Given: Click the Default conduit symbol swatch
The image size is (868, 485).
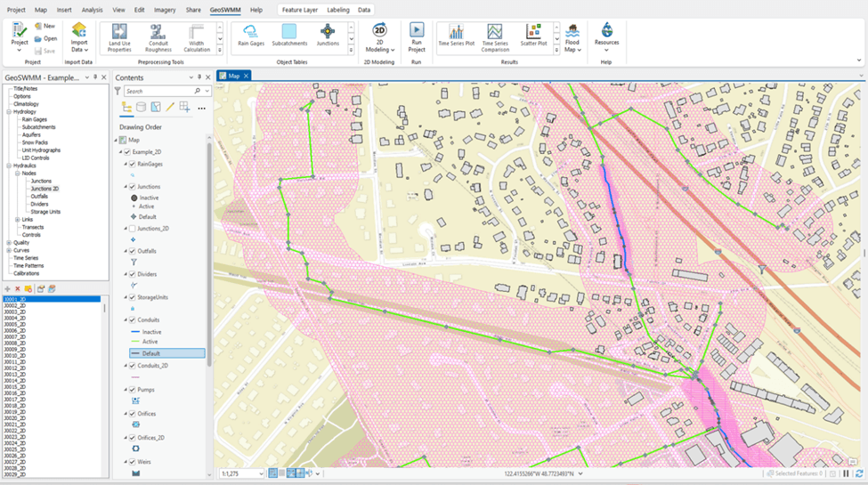Looking at the screenshot, I should [134, 353].
